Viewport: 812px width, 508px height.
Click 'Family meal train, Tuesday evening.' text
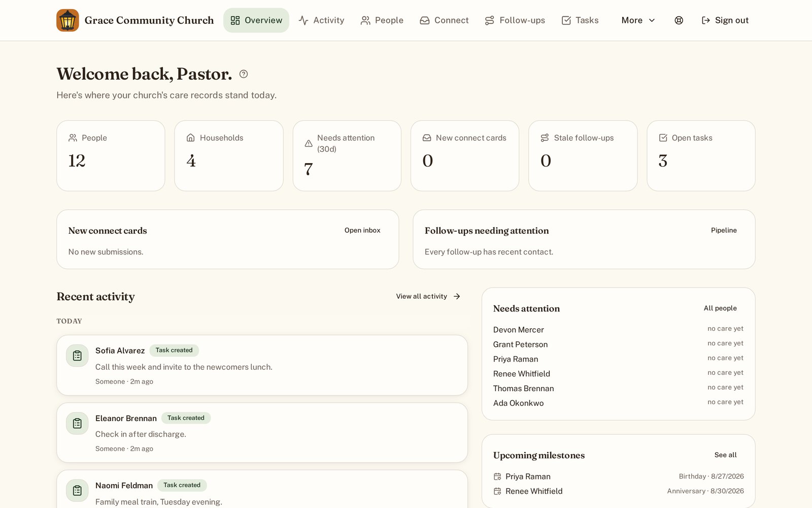pos(159,502)
